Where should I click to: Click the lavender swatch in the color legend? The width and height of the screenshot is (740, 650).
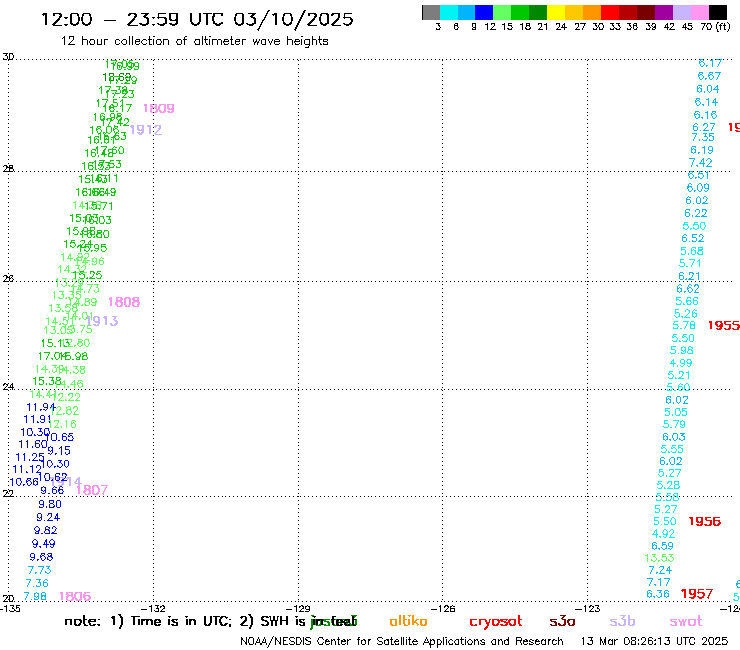click(681, 12)
